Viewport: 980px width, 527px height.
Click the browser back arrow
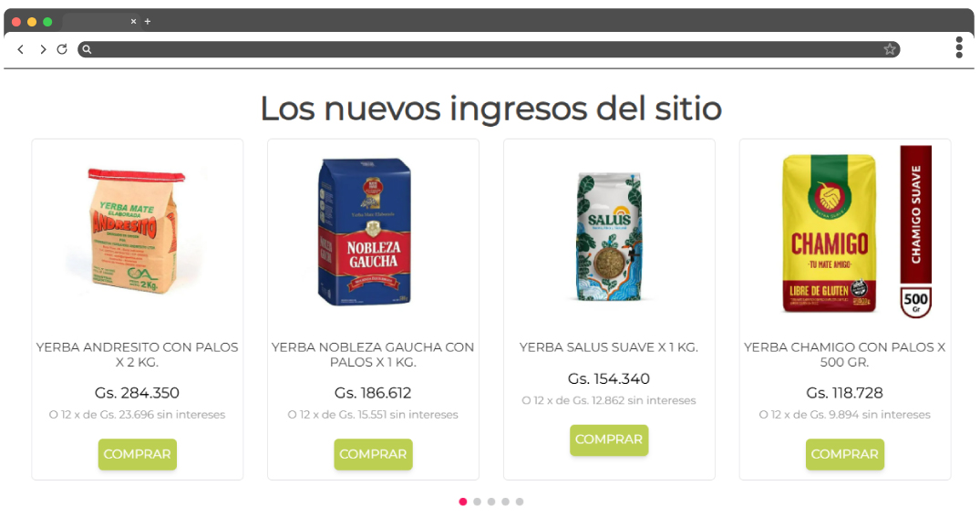[21, 49]
